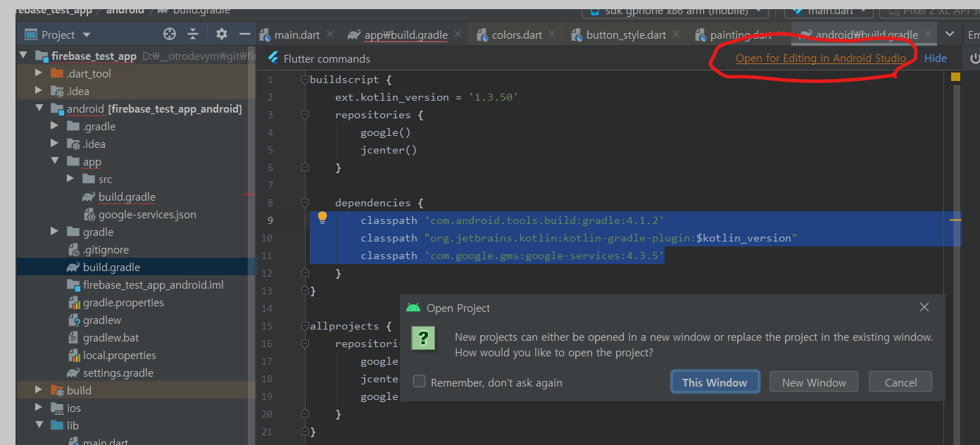Fold the dependencies block on line 8
The image size is (980, 445).
[305, 203]
